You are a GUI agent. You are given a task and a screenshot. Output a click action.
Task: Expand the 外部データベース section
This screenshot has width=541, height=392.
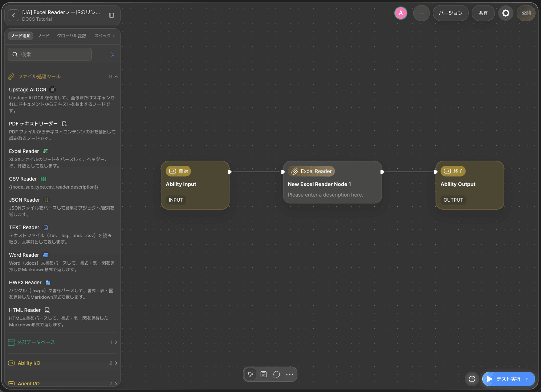click(x=63, y=342)
